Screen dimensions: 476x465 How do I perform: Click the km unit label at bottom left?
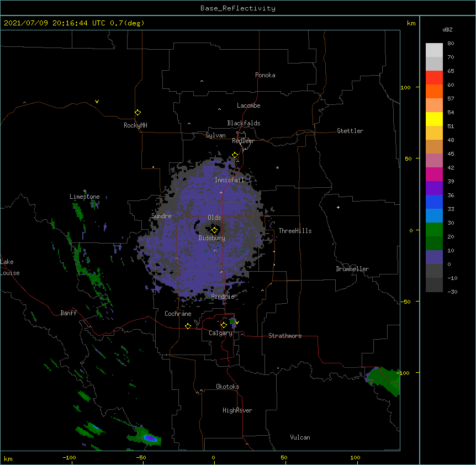point(8,458)
